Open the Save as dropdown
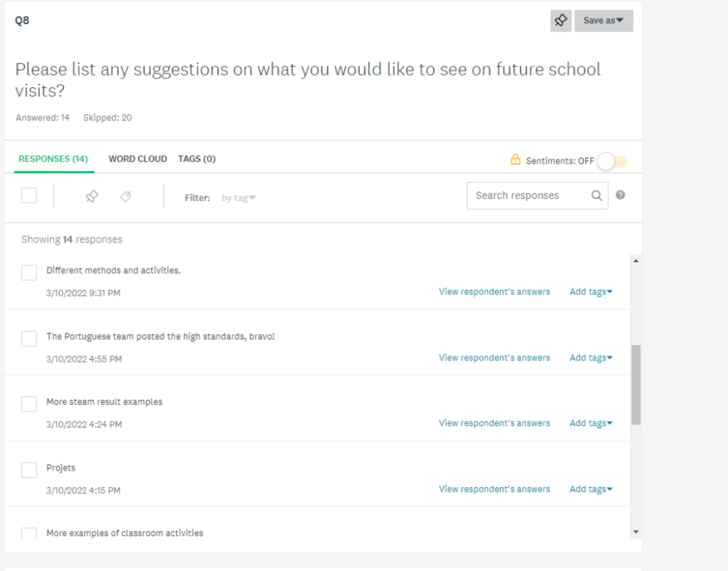 pyautogui.click(x=604, y=21)
